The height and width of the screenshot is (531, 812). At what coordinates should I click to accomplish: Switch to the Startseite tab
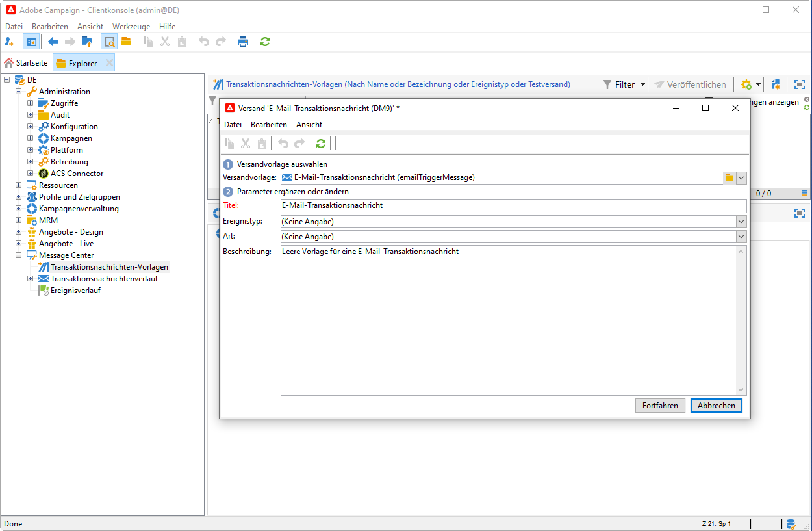point(26,63)
